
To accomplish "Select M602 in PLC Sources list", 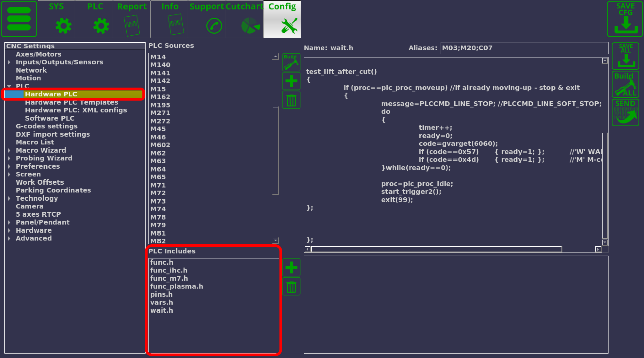I will [160, 145].
